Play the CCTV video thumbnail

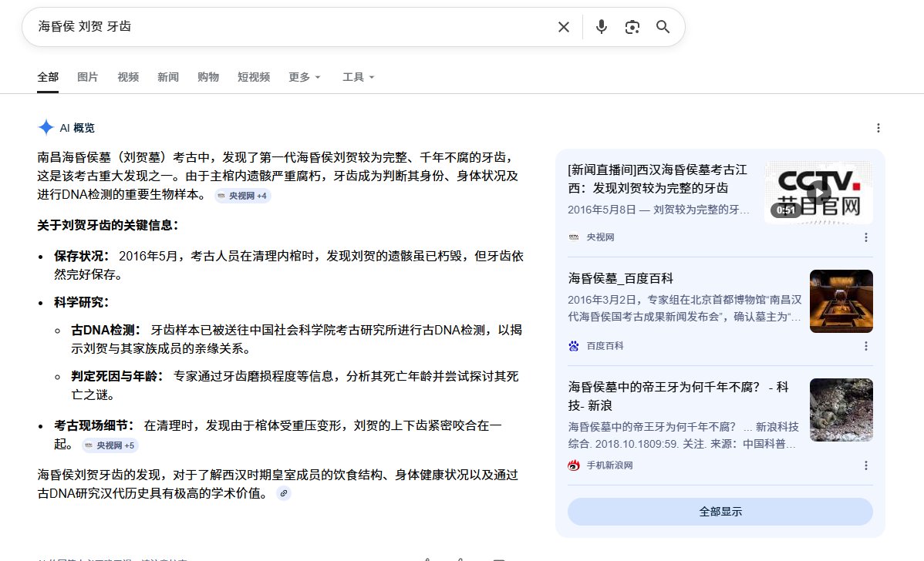(x=818, y=193)
